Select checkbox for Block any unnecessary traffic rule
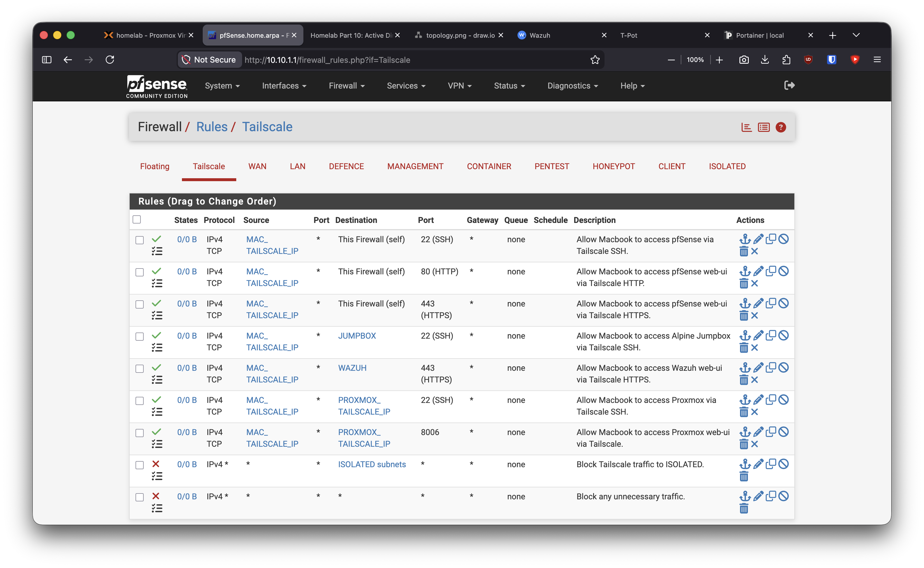 point(140,497)
